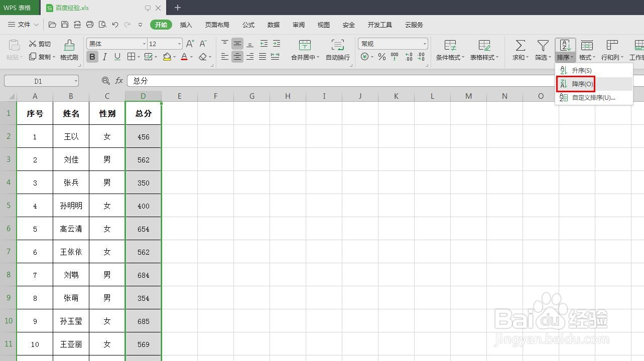This screenshot has height=361, width=644.
Task: Open file folder icon in quick toolbar
Action: (x=52, y=25)
